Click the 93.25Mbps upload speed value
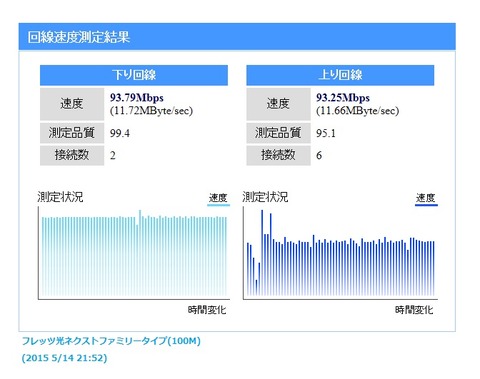The height and width of the screenshot is (379, 480). click(343, 98)
